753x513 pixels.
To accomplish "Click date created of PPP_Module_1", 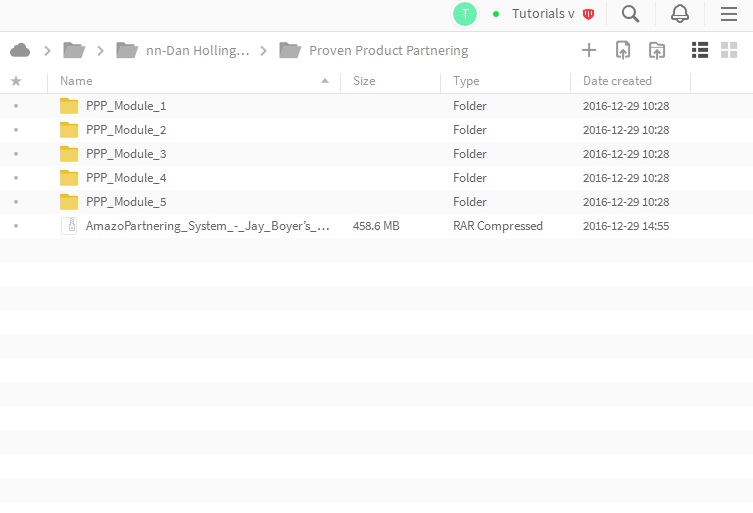I will tap(626, 106).
